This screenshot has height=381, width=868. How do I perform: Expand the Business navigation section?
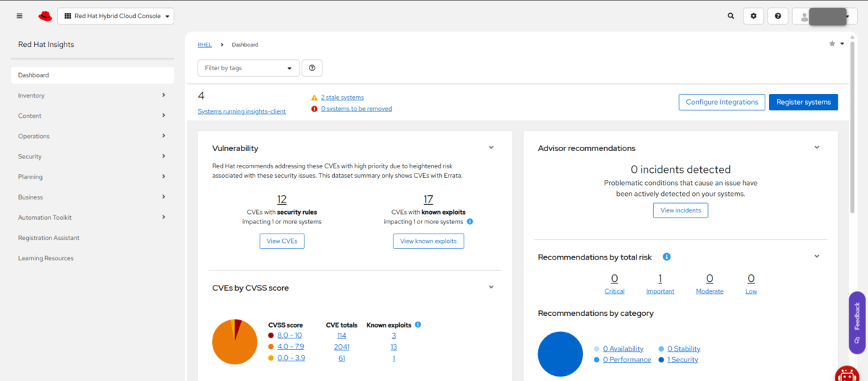tap(92, 197)
